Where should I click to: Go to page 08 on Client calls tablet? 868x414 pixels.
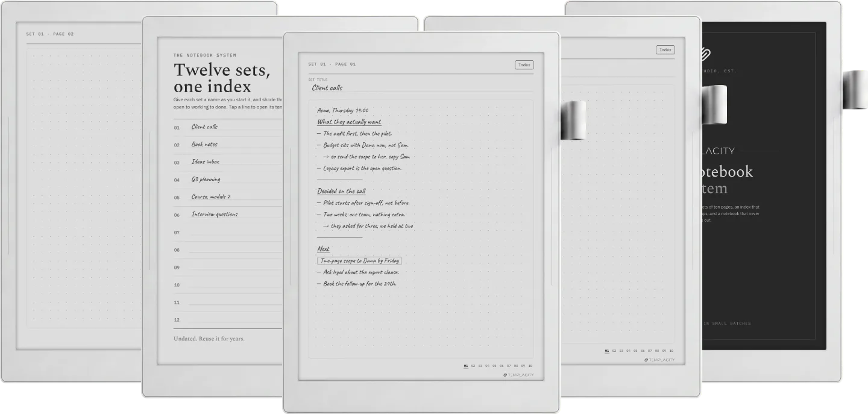(516, 366)
